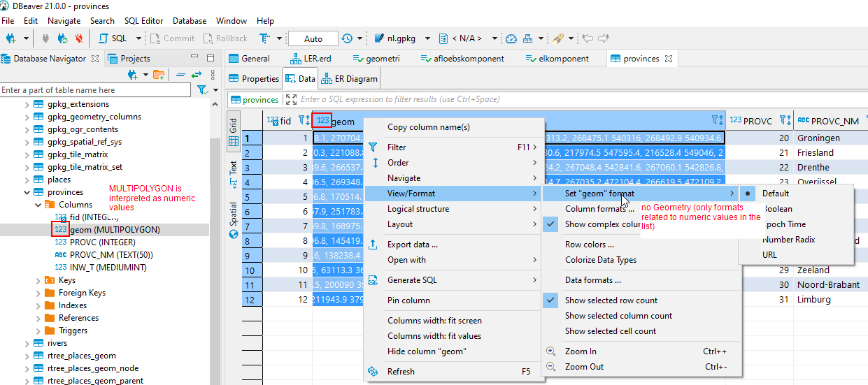Click the Forward navigation arrow icon

coord(604,38)
